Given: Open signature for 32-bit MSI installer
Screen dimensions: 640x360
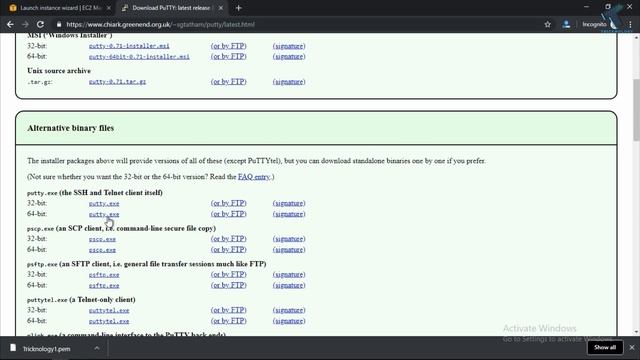Looking at the screenshot, I should pos(289,46).
